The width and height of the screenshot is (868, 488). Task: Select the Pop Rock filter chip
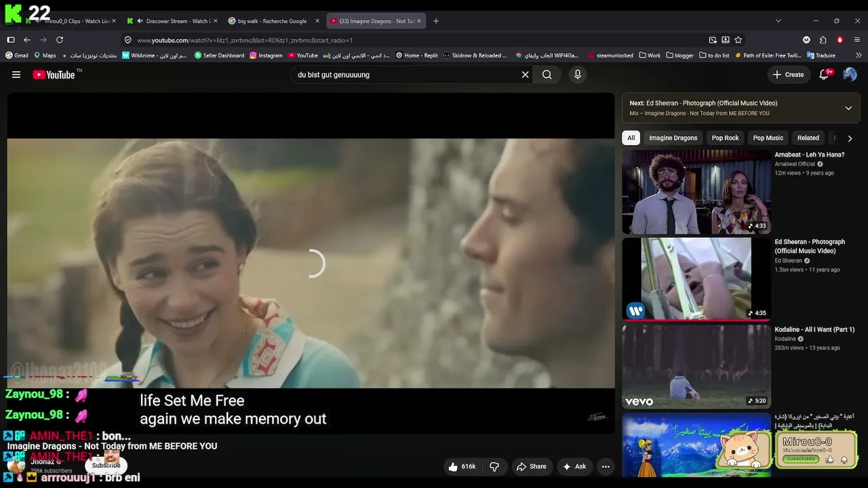coord(726,138)
